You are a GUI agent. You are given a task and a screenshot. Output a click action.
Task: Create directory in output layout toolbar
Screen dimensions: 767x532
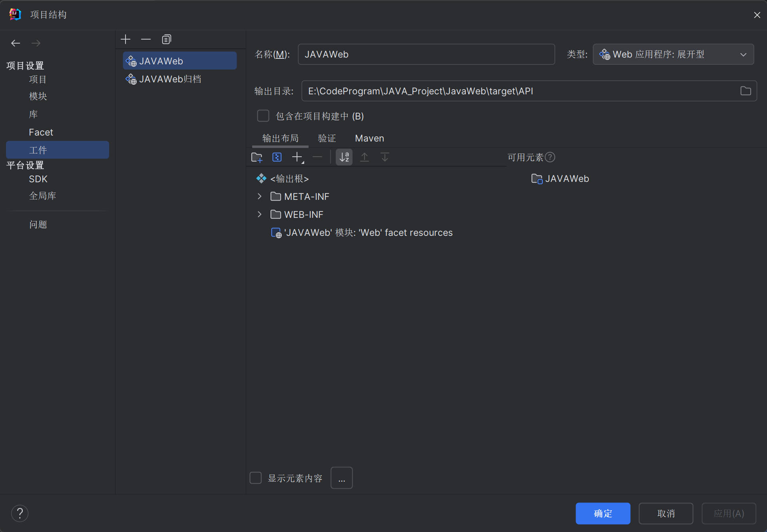pos(257,157)
